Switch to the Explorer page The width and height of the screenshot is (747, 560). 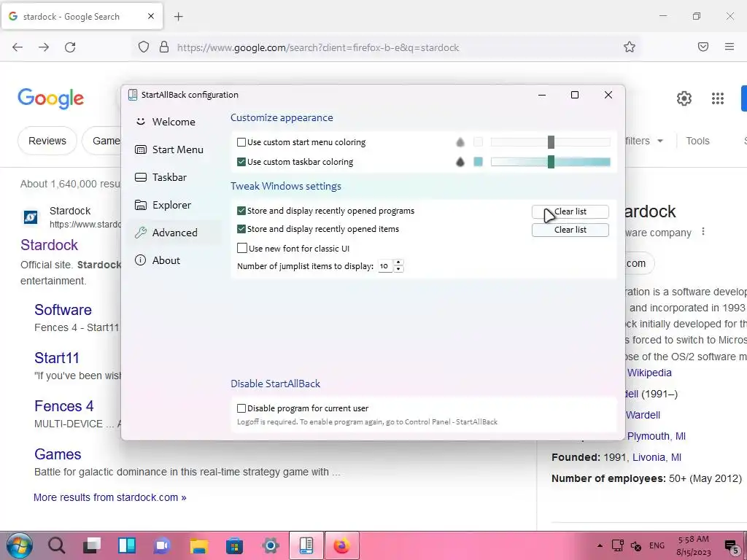pyautogui.click(x=174, y=205)
